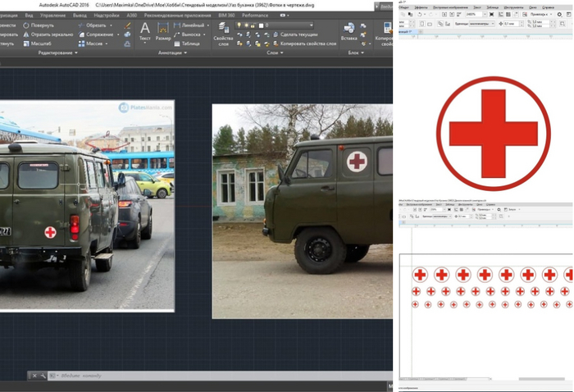574x392 pixels.
Task: Select rear-view UAZ photo in drawing
Action: coord(87,206)
